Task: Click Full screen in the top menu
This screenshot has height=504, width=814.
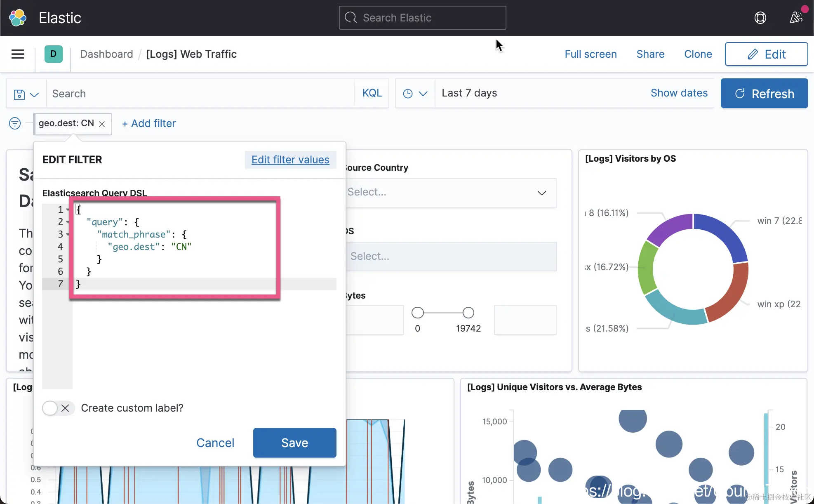Action: click(591, 54)
